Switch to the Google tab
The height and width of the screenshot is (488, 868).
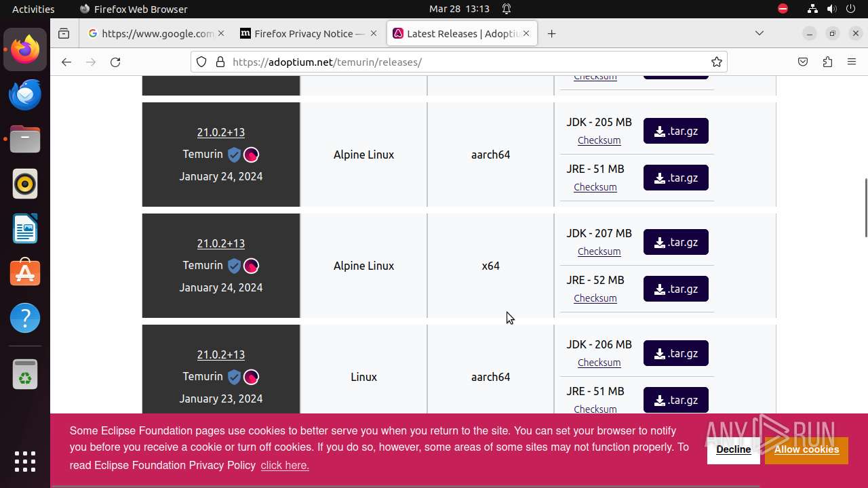157,33
